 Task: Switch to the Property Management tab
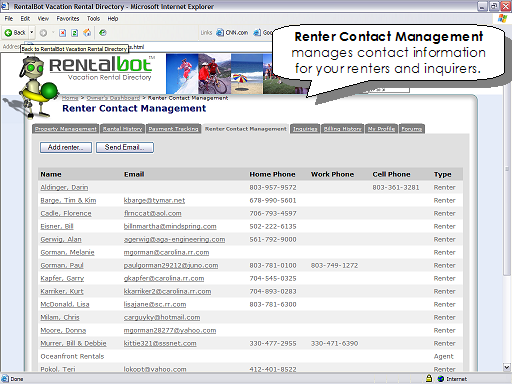(x=66, y=129)
